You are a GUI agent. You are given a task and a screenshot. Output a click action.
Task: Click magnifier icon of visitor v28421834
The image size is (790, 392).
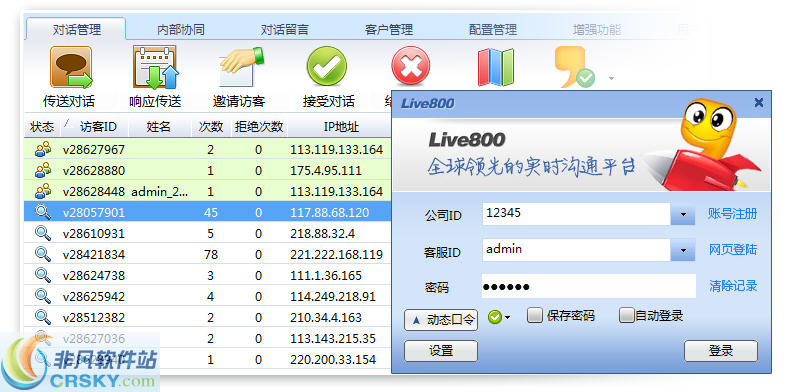click(43, 254)
